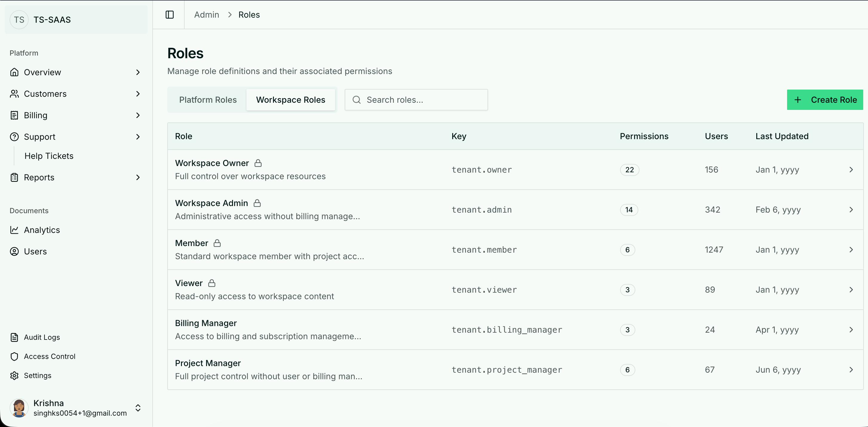Open the Settings gear icon
The width and height of the screenshot is (868, 427).
point(14,375)
